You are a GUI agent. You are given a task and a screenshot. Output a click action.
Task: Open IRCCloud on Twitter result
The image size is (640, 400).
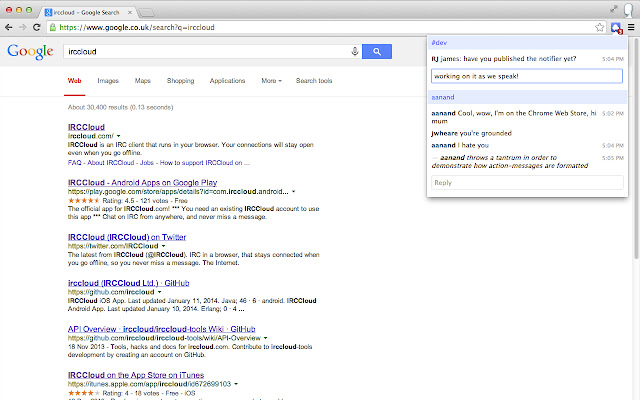(x=127, y=237)
